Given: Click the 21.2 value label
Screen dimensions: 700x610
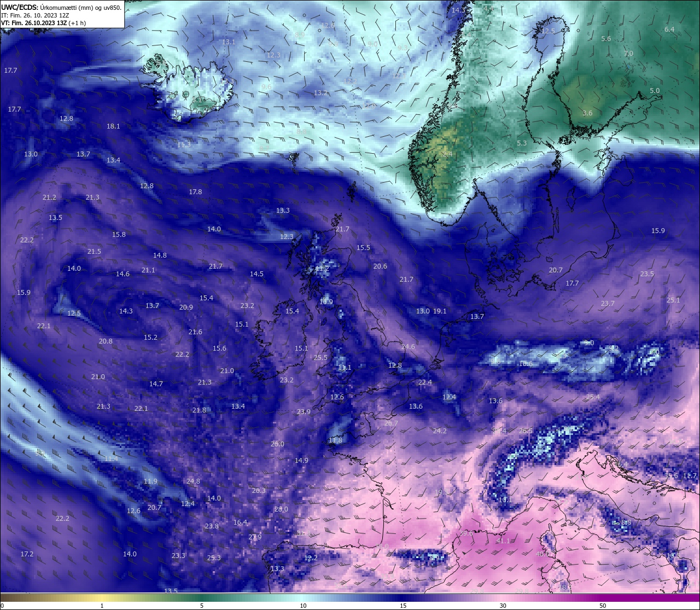Looking at the screenshot, I should click(x=49, y=197).
